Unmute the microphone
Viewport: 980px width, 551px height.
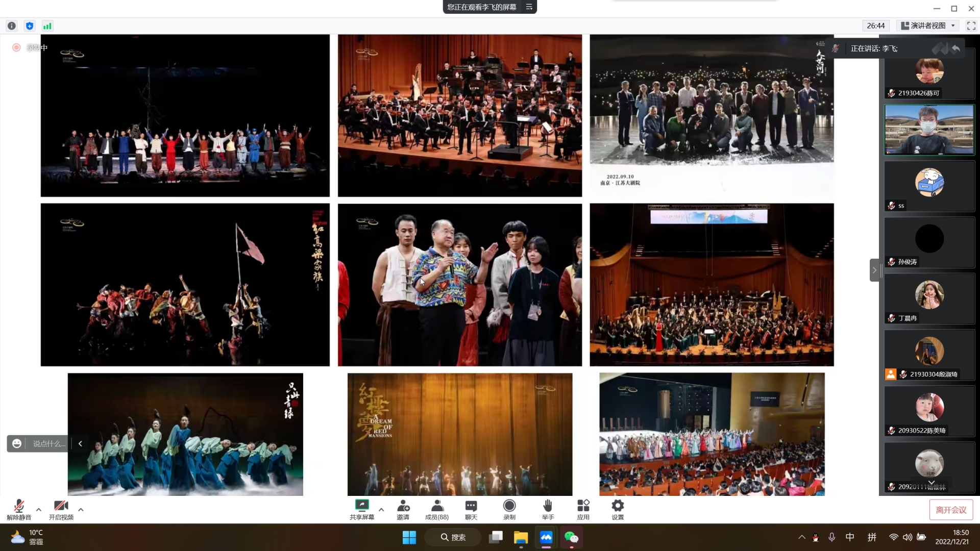[x=19, y=509]
